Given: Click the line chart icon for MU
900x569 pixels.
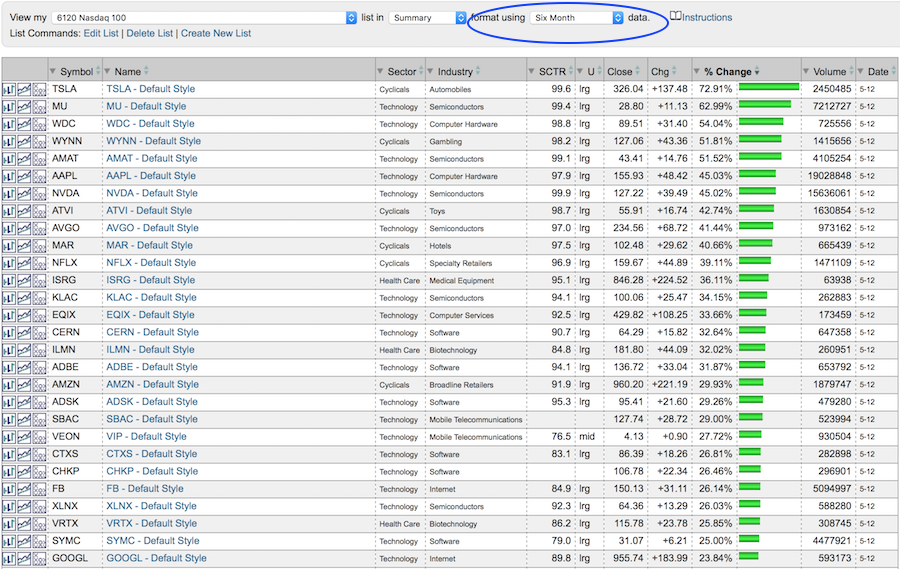Looking at the screenshot, I should click(x=24, y=107).
